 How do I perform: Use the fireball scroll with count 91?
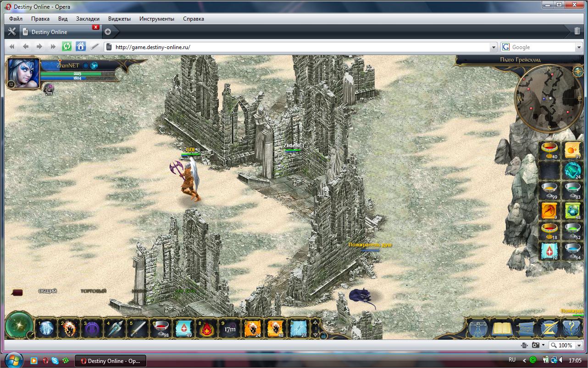coord(572,151)
